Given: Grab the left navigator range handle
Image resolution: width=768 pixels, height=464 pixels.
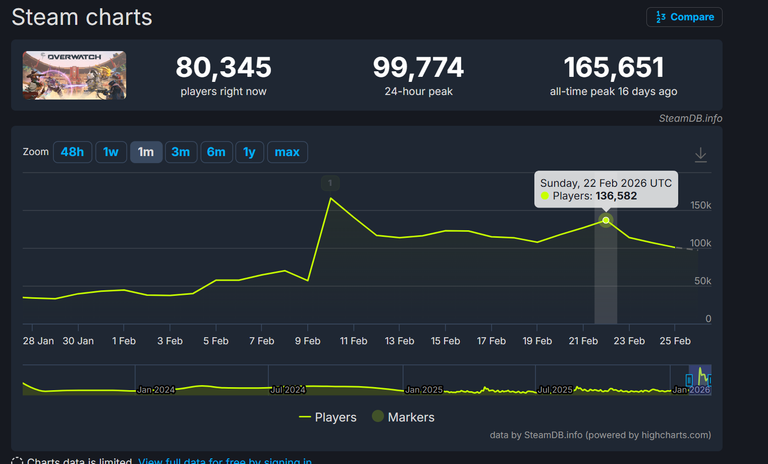Looking at the screenshot, I should point(689,380).
